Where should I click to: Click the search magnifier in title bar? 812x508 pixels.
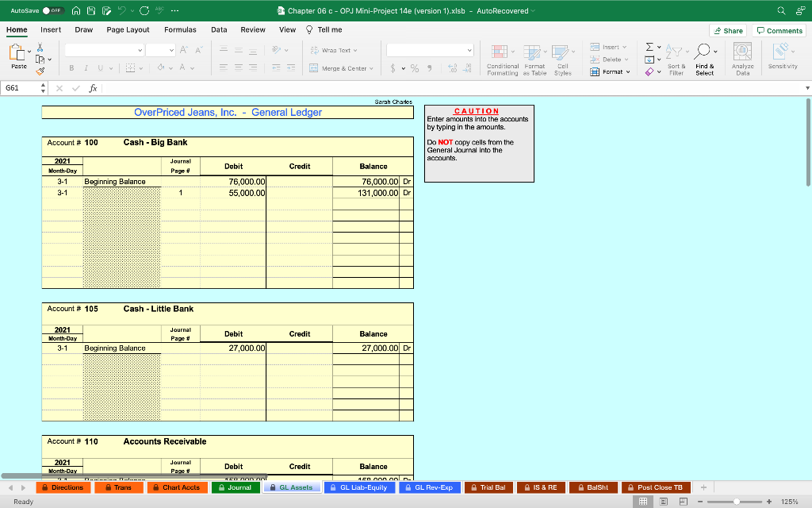[781, 10]
